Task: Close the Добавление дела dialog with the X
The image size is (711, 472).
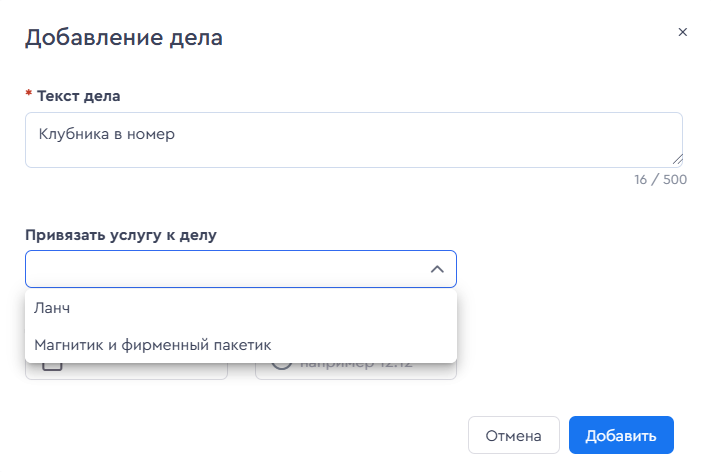Action: coord(682,32)
